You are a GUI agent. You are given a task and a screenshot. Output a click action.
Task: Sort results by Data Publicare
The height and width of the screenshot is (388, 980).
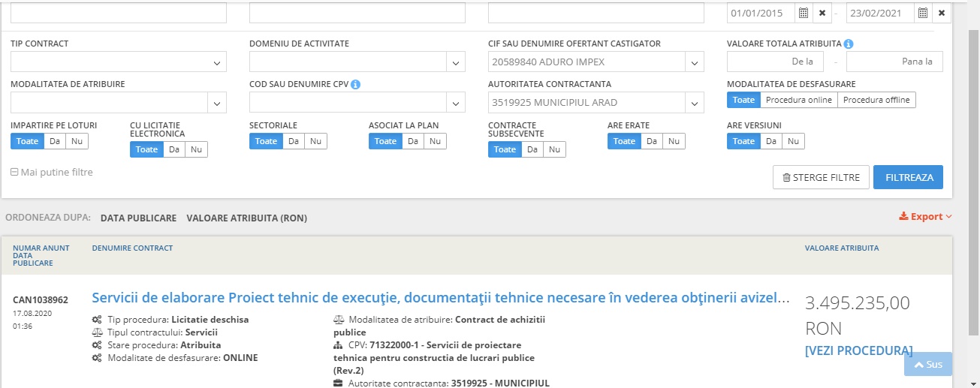(138, 218)
